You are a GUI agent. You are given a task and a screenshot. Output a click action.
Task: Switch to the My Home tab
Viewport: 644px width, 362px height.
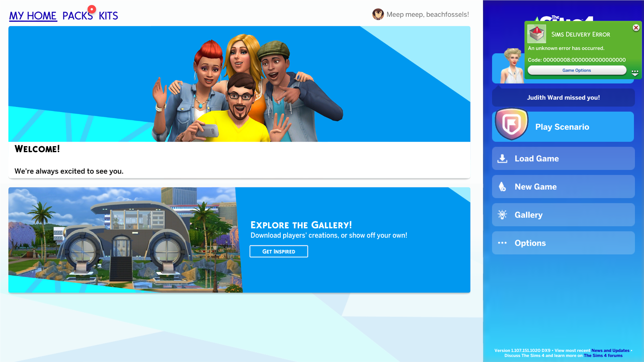pyautogui.click(x=33, y=16)
